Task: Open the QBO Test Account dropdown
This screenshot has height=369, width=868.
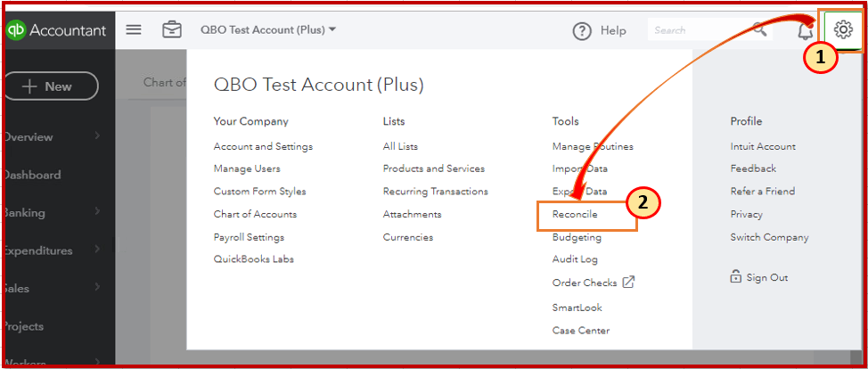Action: (268, 30)
